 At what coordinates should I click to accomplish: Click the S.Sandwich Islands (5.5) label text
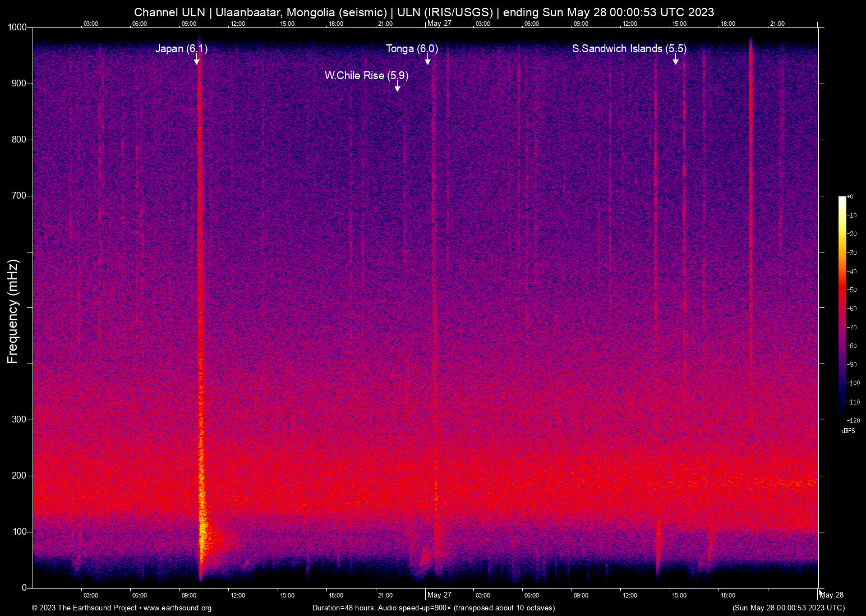click(628, 49)
